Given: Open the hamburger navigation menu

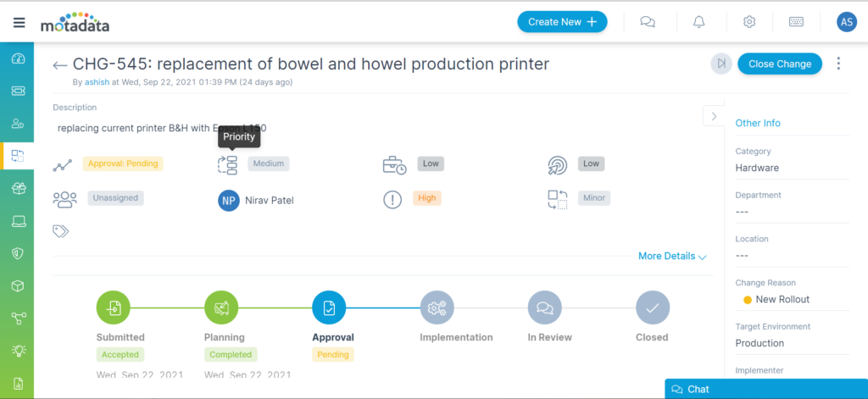Looking at the screenshot, I should (19, 22).
